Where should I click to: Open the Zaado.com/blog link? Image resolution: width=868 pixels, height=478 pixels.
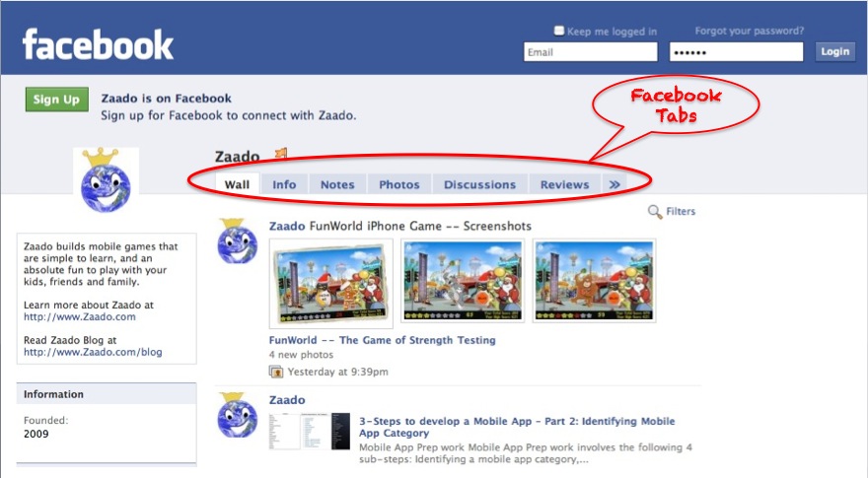click(93, 352)
